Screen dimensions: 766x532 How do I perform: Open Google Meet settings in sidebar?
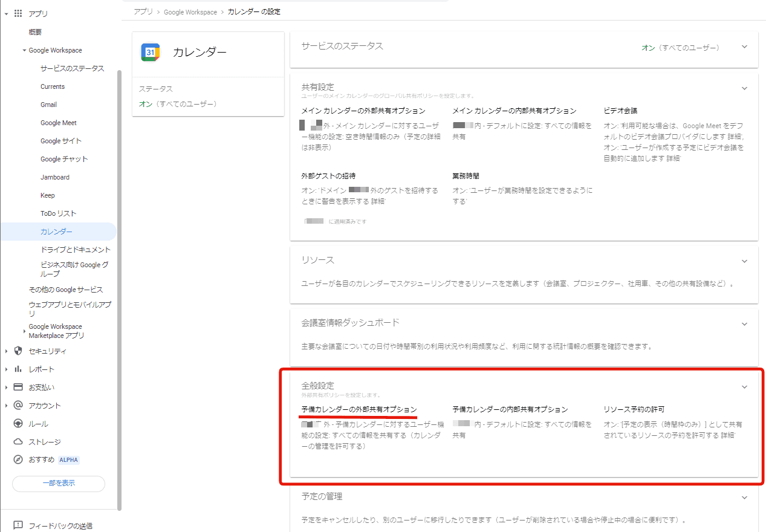click(x=59, y=123)
